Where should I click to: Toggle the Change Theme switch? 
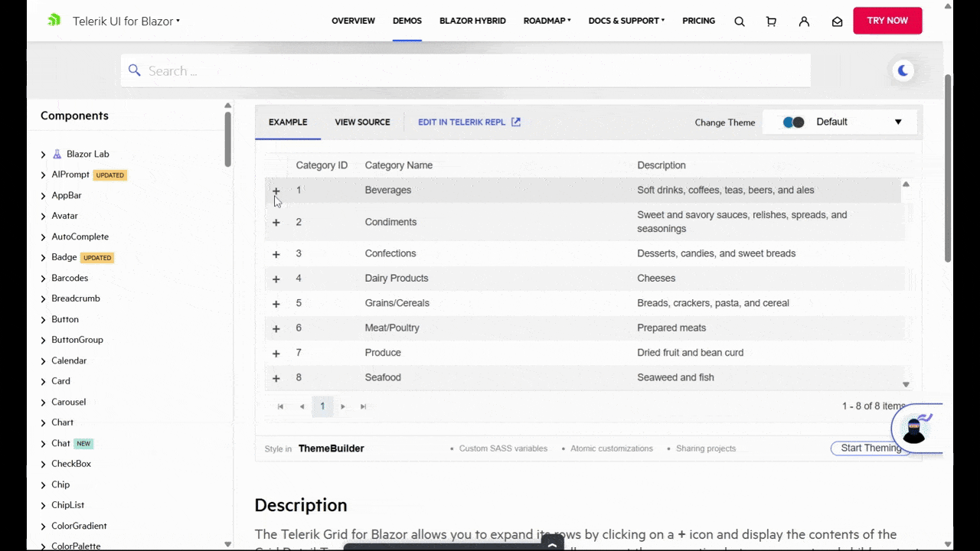pyautogui.click(x=794, y=122)
